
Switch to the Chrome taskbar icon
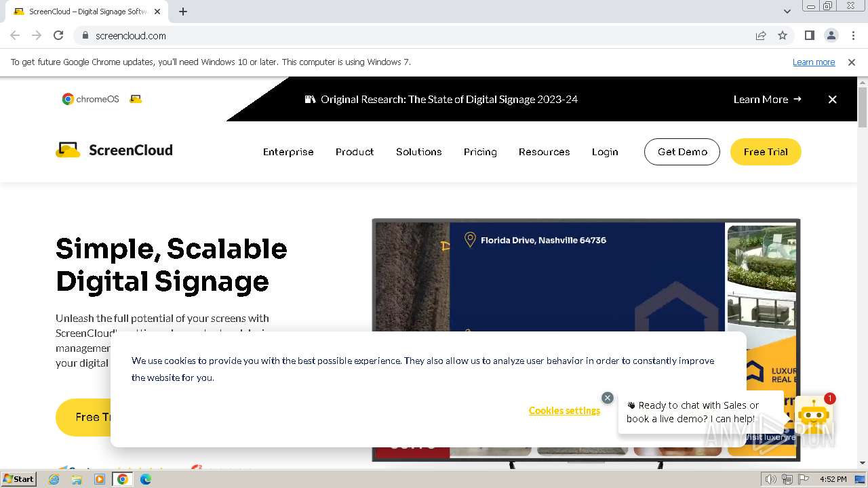123,479
